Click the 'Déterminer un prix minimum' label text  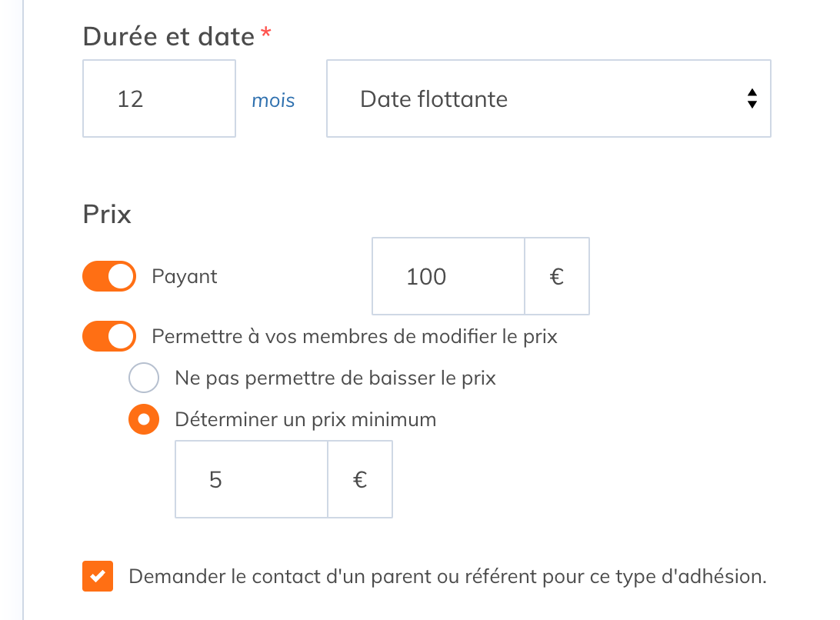tap(306, 419)
